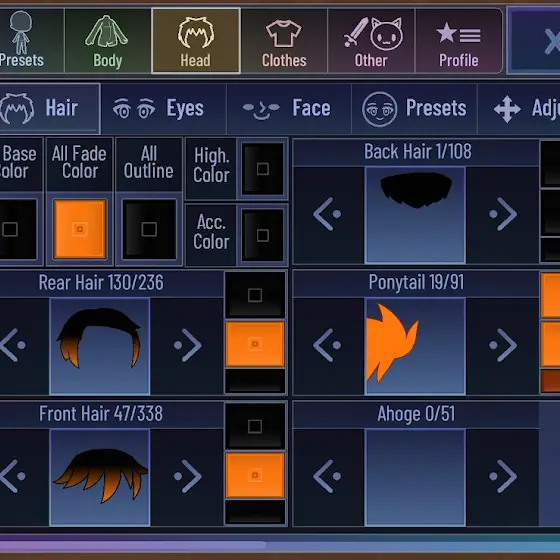Switch to the Eyes sub-tab
This screenshot has height=560, width=560.
pos(163,108)
